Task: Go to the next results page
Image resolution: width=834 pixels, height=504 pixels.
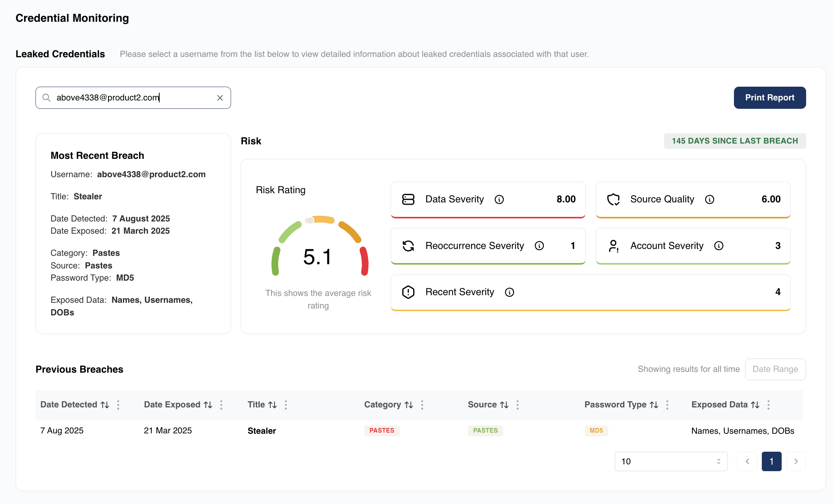Action: tap(796, 461)
